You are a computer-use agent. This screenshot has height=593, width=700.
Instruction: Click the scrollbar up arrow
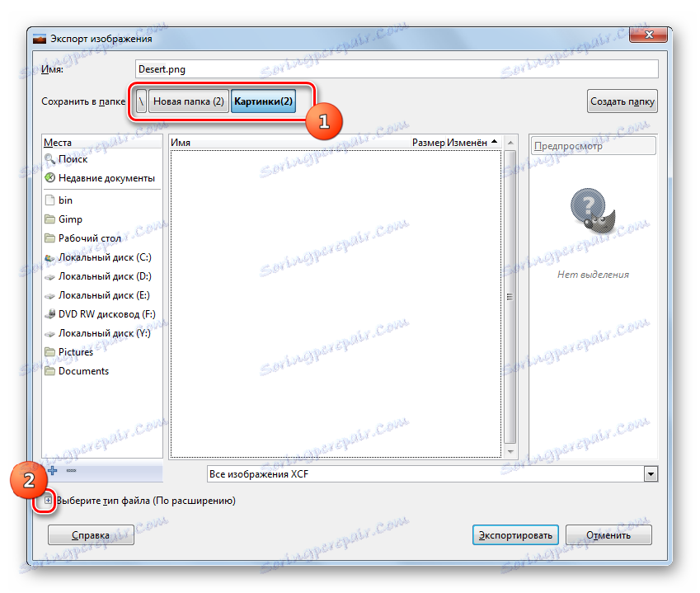(x=510, y=143)
